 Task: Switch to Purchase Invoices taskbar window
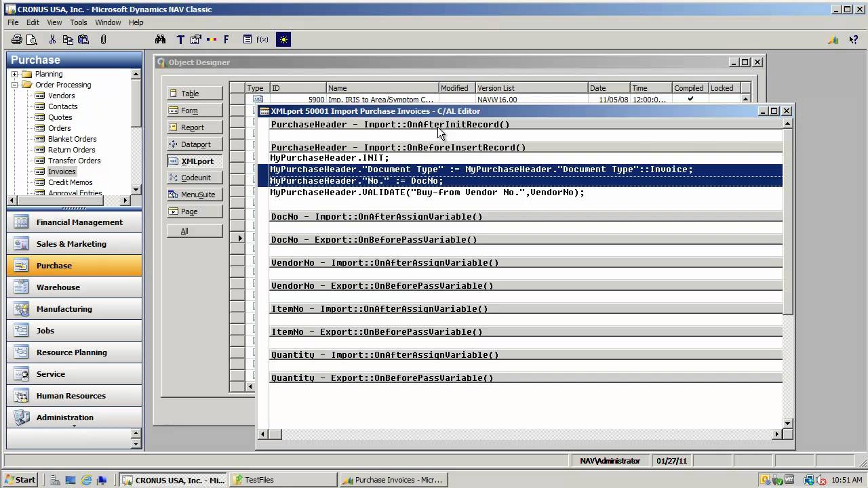click(x=393, y=480)
